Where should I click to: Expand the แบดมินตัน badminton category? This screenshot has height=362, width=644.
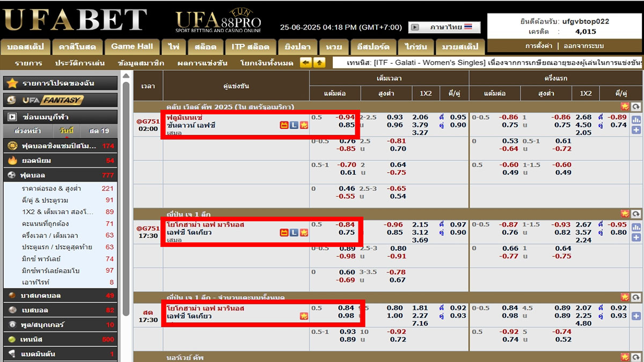[60, 354]
